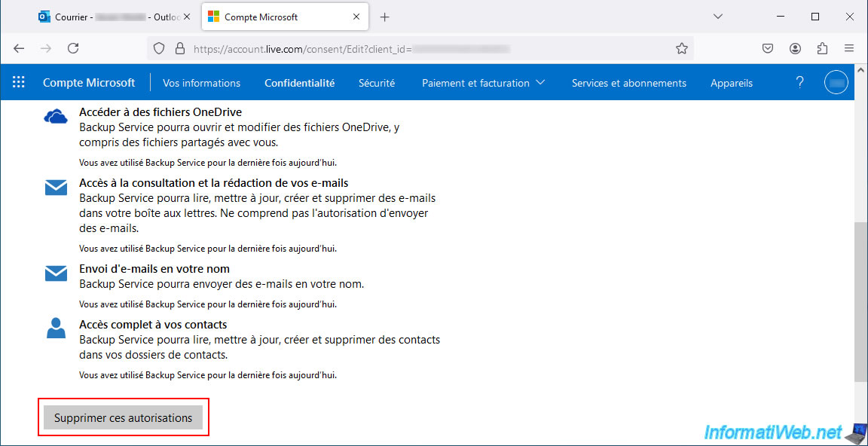Click text Backup Service pourra envoyer des e-mails
This screenshot has height=446, width=868.
click(x=222, y=285)
